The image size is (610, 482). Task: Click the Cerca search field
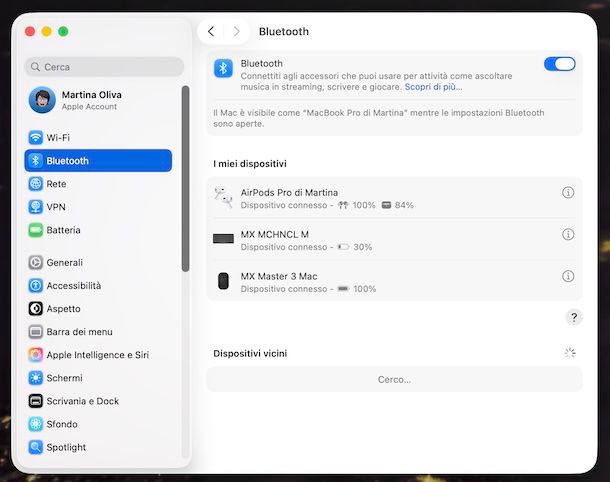[x=104, y=67]
